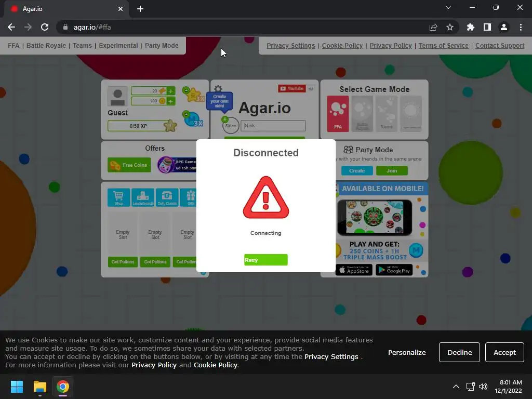
Task: Open Privacy Settings link in header
Action: pos(291,46)
